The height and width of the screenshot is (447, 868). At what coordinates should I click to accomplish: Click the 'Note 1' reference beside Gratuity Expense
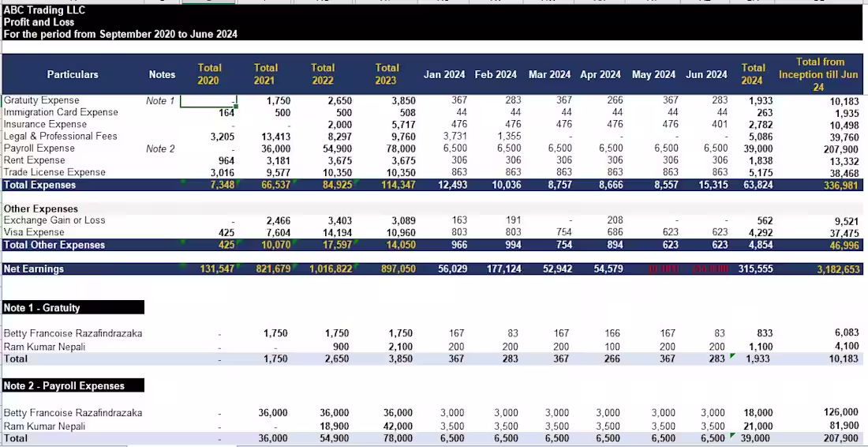tap(160, 101)
